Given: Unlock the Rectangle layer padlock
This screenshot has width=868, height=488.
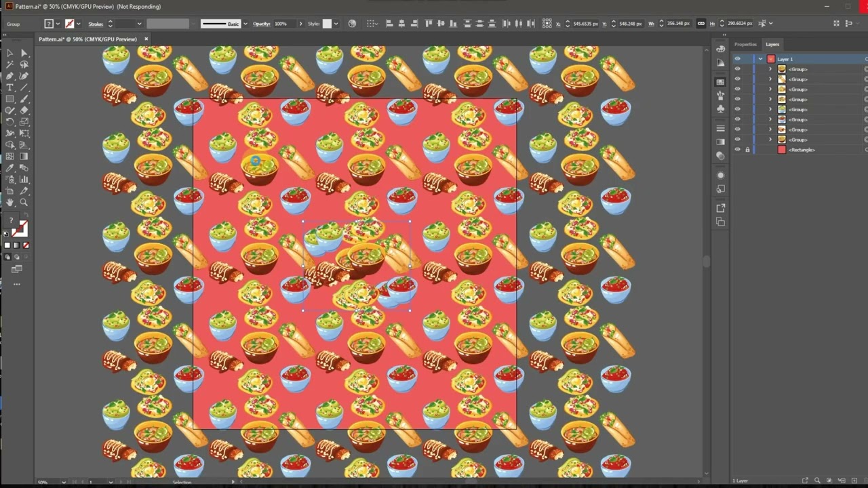Looking at the screenshot, I should [748, 149].
